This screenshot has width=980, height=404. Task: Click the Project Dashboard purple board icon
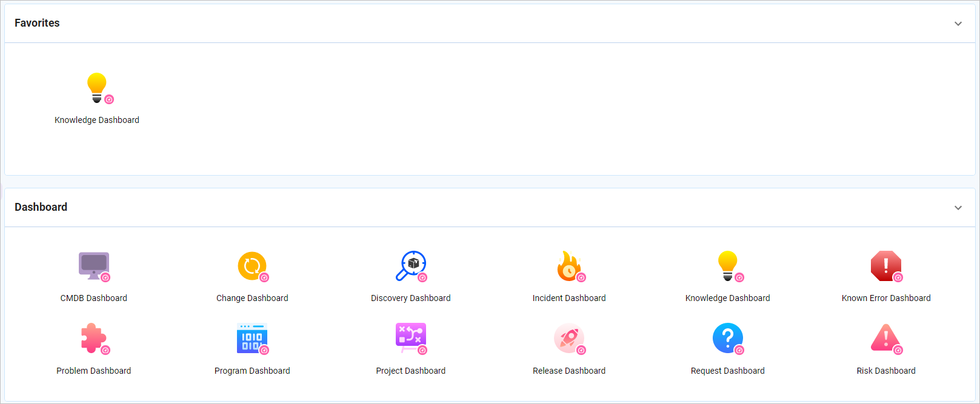click(411, 339)
